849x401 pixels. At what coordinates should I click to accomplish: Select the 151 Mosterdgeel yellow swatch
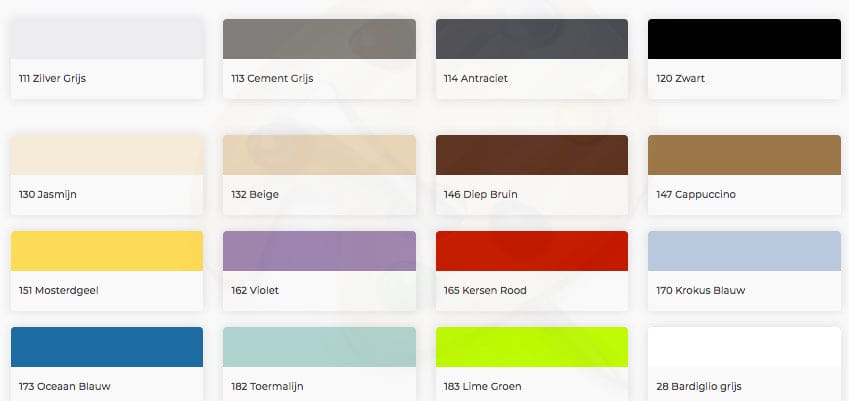pyautogui.click(x=107, y=251)
